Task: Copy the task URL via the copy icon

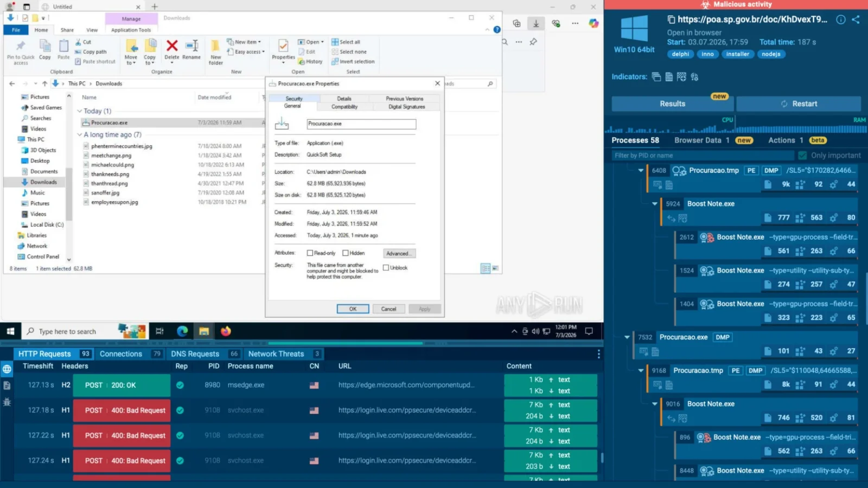Action: pyautogui.click(x=671, y=20)
